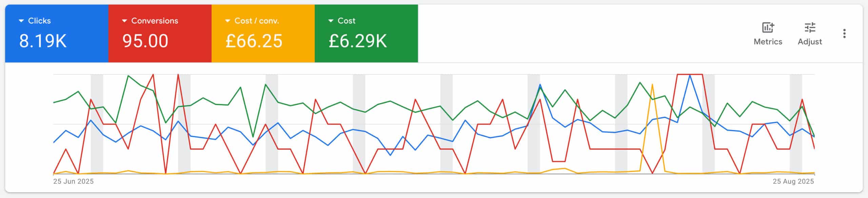The image size is (868, 198).
Task: Click the Metrics chart icon
Action: click(768, 27)
